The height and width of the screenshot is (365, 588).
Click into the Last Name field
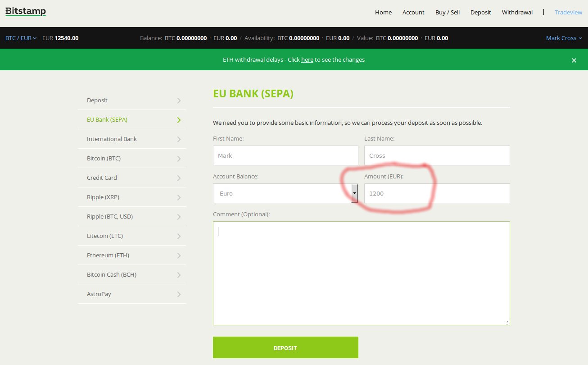click(x=437, y=155)
